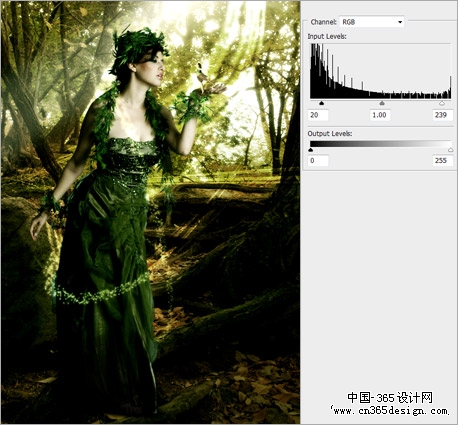Select the white output levels slider triangle

(x=451, y=150)
